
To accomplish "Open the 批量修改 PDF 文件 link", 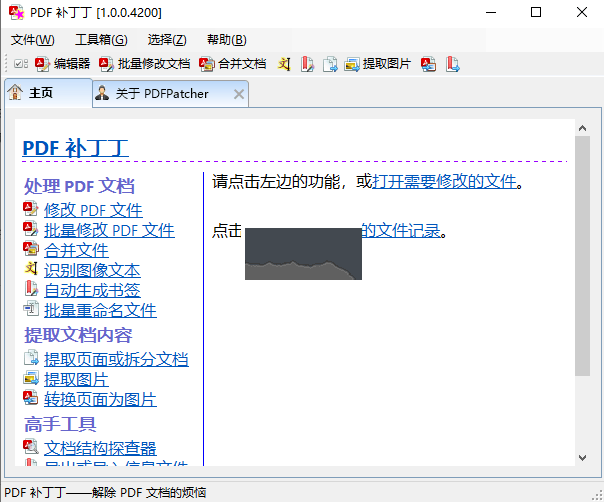I will point(109,230).
